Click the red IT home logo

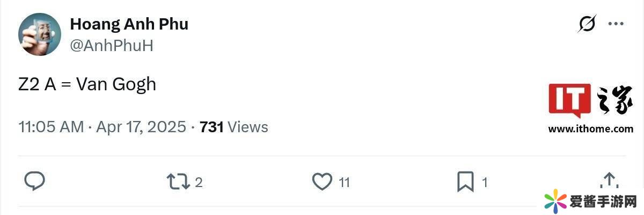pyautogui.click(x=569, y=101)
